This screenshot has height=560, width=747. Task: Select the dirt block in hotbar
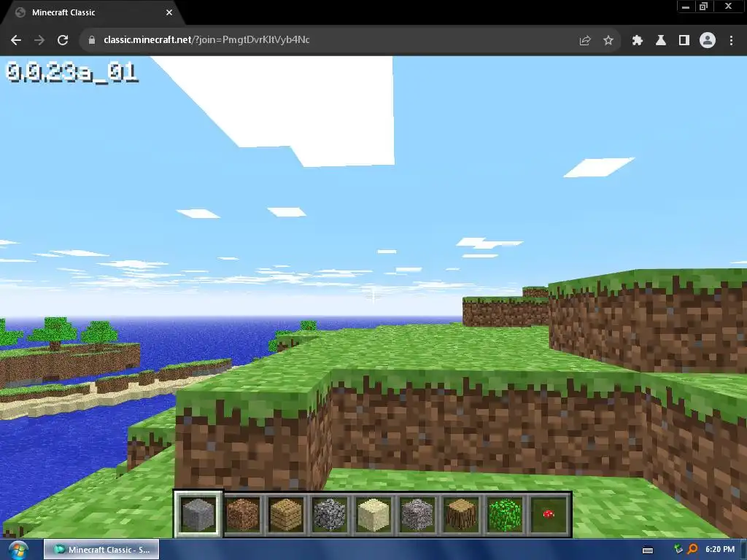(242, 514)
